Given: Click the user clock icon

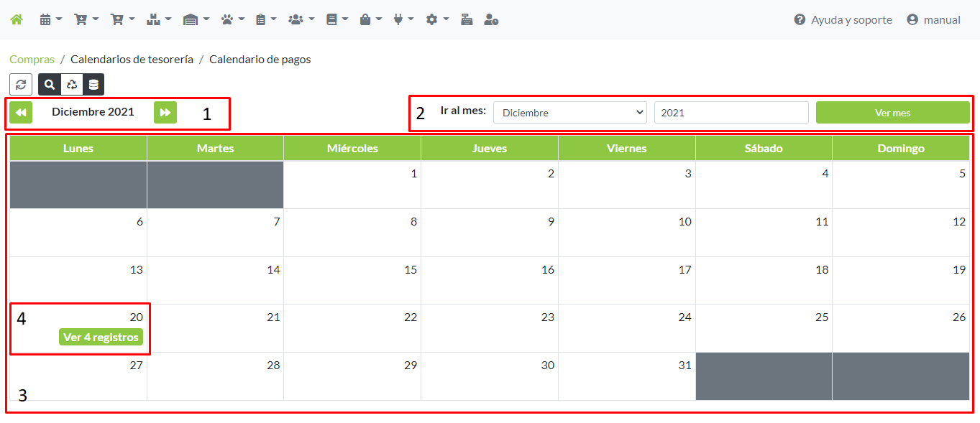Looking at the screenshot, I should [x=491, y=20].
